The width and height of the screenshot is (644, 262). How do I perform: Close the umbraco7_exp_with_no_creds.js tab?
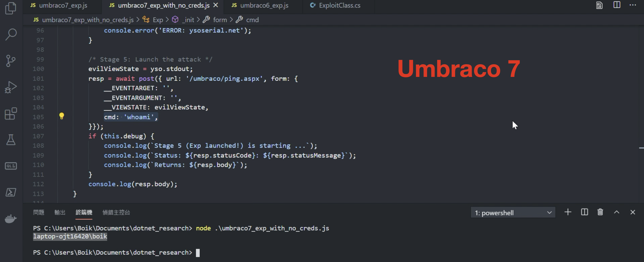coord(215,5)
